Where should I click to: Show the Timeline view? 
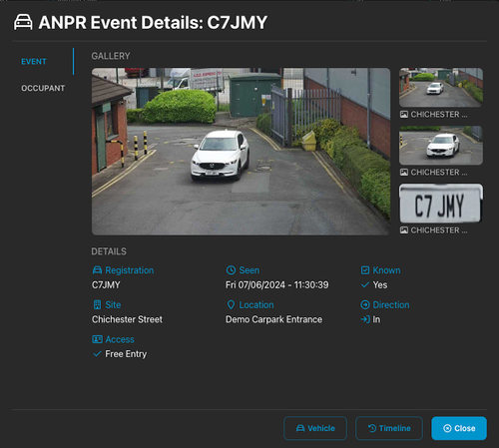pos(389,428)
